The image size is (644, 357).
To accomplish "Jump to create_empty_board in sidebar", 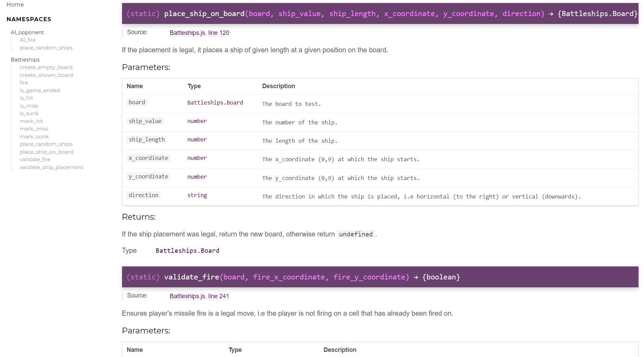I will (x=46, y=67).
